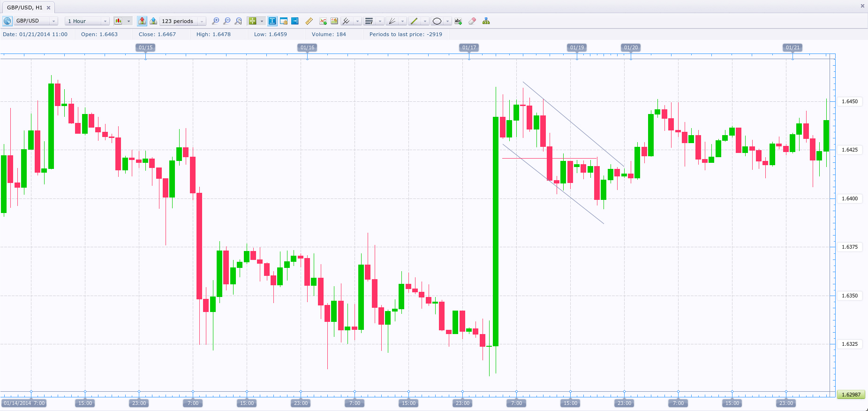Viewport: 868px width, 411px height.
Task: Expand the line tool dropdown arrow
Action: pyautogui.click(x=425, y=21)
